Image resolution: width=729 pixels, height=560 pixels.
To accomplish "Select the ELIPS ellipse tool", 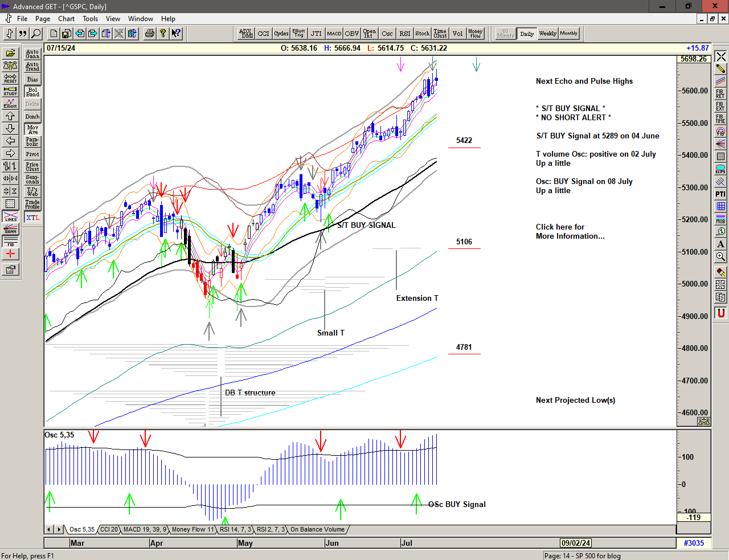I will [720, 169].
